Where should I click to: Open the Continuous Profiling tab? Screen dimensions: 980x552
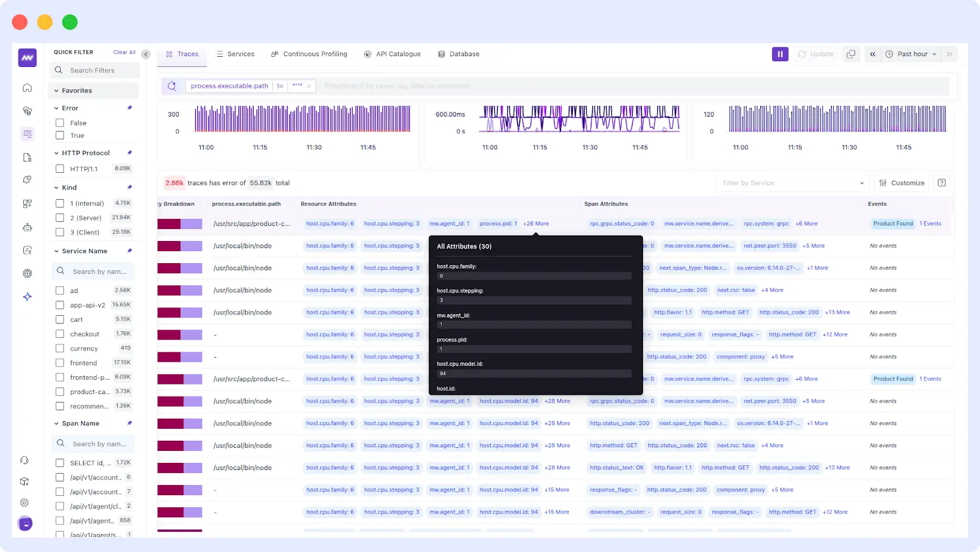pyautogui.click(x=309, y=54)
